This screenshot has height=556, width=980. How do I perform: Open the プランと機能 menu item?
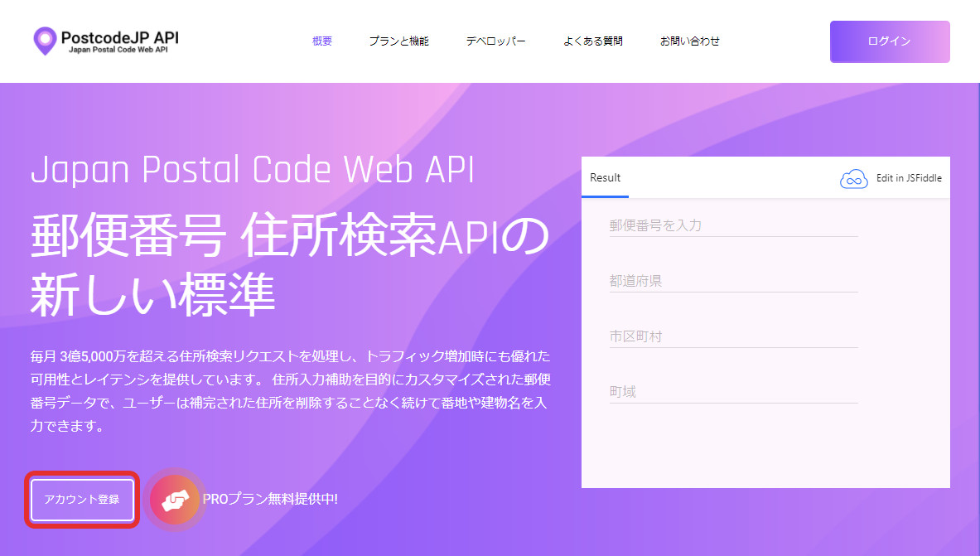coord(398,41)
